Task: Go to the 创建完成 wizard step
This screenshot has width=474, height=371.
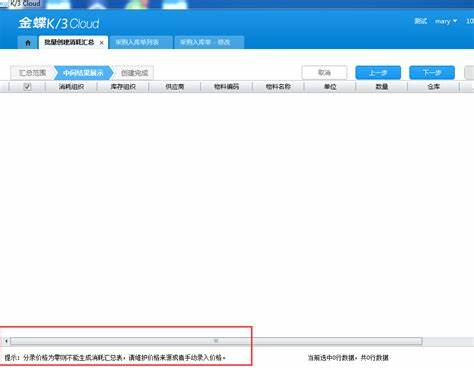Action: [134, 73]
